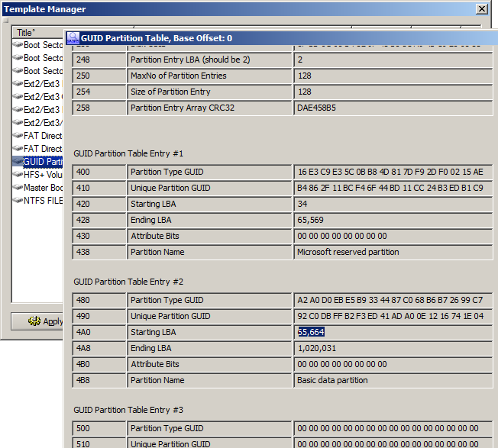Click the Master Boot template disk icon
Screen dimensions: 498x448
[18, 188]
